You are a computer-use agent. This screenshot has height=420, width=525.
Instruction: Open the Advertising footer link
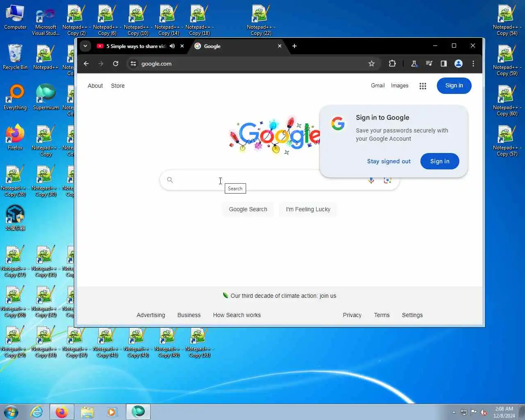click(x=151, y=315)
